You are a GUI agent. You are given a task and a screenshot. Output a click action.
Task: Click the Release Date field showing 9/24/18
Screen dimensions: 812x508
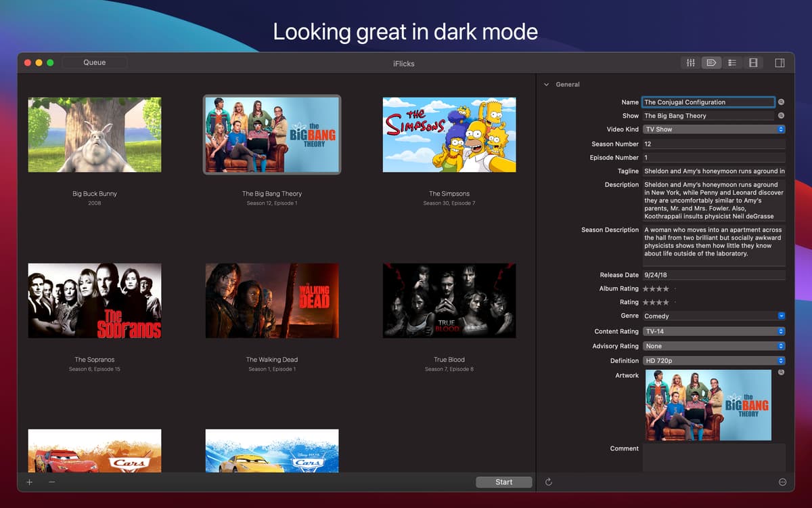click(714, 275)
